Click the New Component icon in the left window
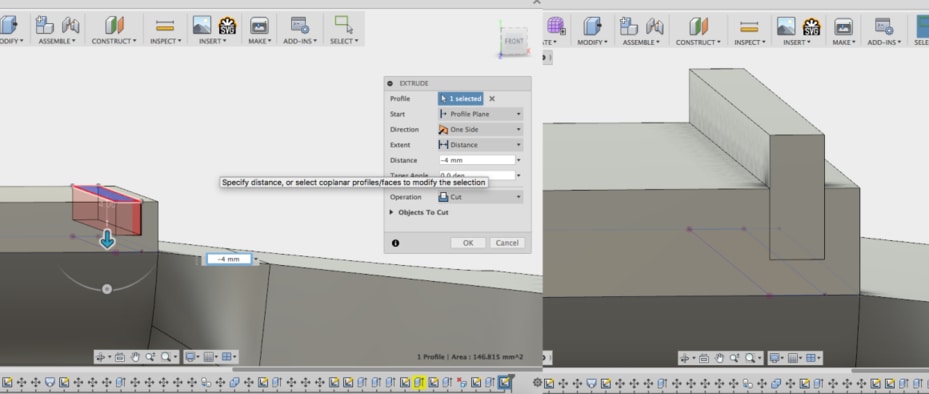Screen dimensions: 929x394 tap(44, 25)
